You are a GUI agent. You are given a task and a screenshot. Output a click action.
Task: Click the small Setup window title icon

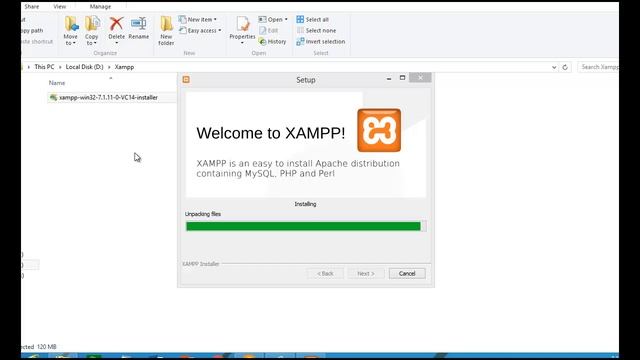click(x=186, y=79)
